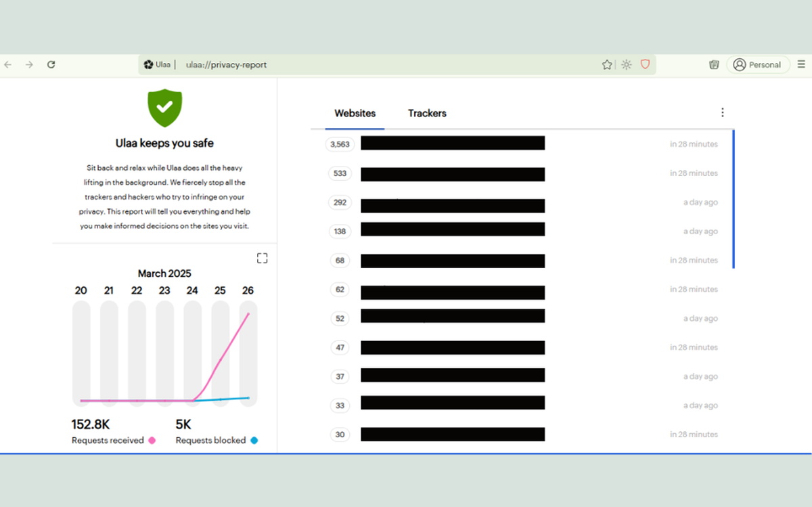Image resolution: width=812 pixels, height=507 pixels.
Task: Select the website row with 30 count
Action: (522, 435)
